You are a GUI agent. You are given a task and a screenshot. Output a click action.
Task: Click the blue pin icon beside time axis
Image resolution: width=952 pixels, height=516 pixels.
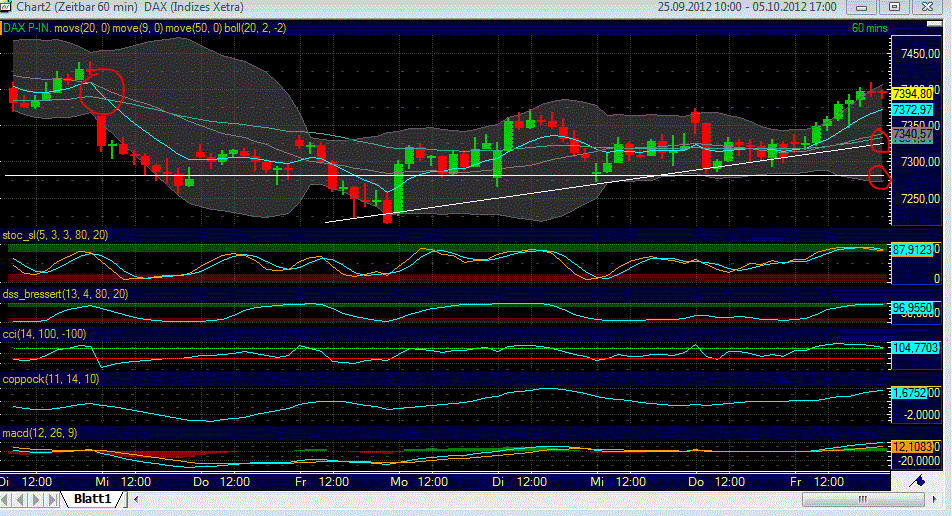click(x=917, y=481)
